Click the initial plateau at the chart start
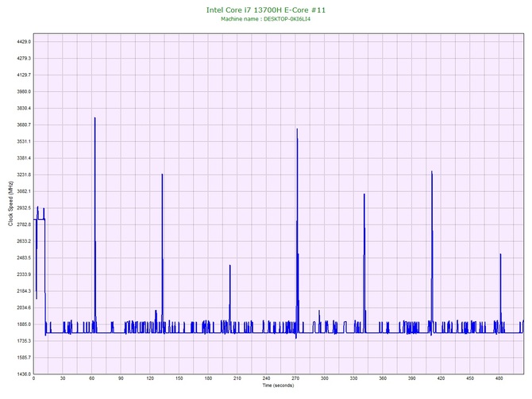The height and width of the screenshot is (399, 532). 40,219
